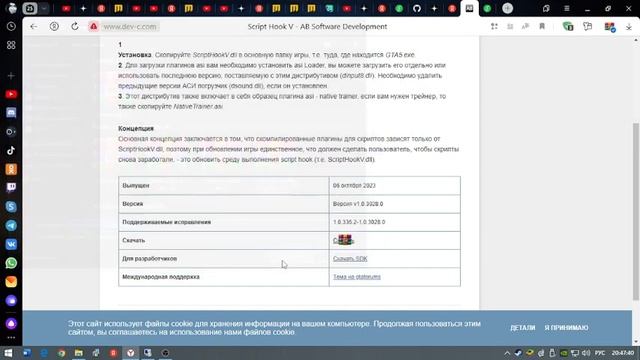640x360 pixels.
Task: Open the taskbar clock showing 20:47:40
Action: coord(622,353)
